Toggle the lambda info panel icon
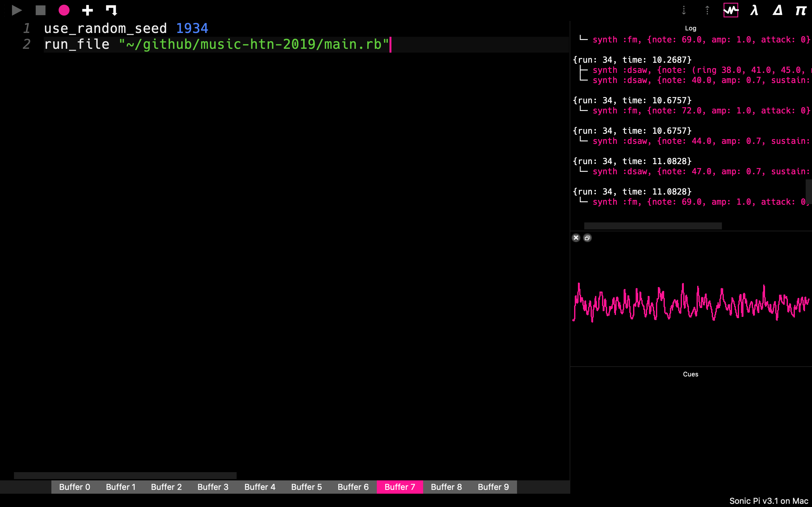 point(754,10)
